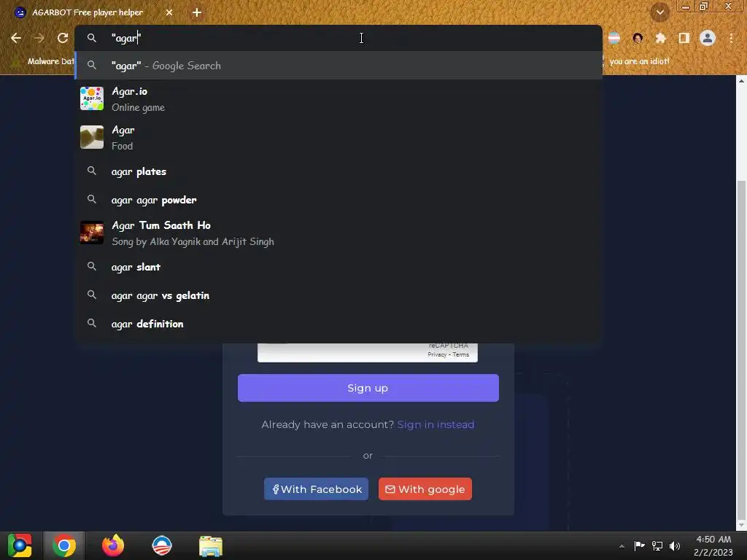Screen dimensions: 747x560
Task: Click the scrollbar up arrow
Action: (x=741, y=81)
